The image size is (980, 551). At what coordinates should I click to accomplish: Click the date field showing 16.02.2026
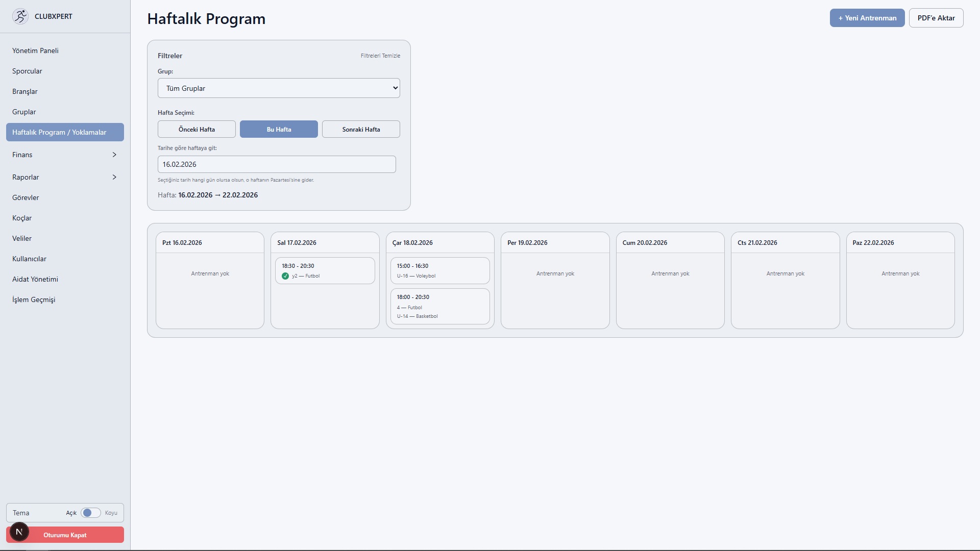point(277,164)
